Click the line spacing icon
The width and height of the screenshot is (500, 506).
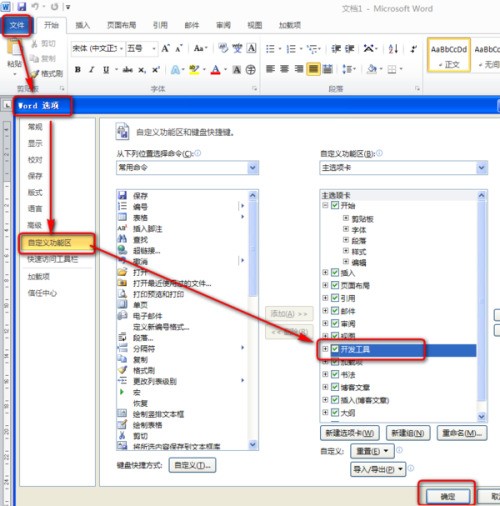pyautogui.click(x=347, y=69)
